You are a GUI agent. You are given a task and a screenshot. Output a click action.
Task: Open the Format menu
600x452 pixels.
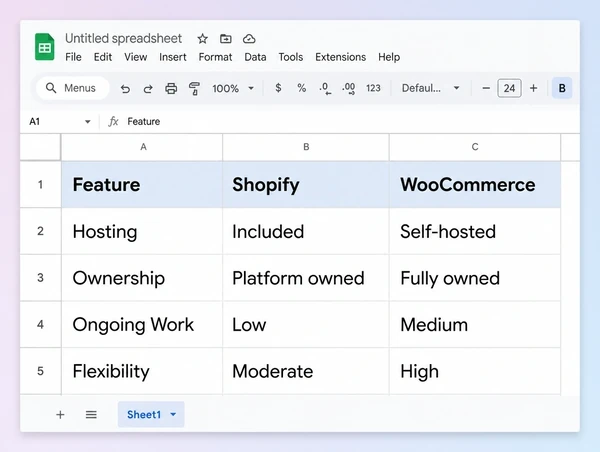215,57
